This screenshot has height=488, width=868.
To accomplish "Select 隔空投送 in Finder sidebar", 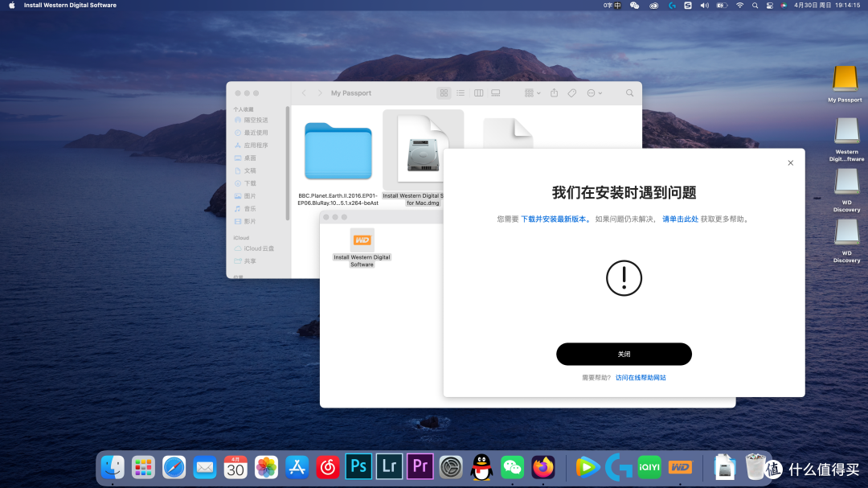I will point(256,121).
